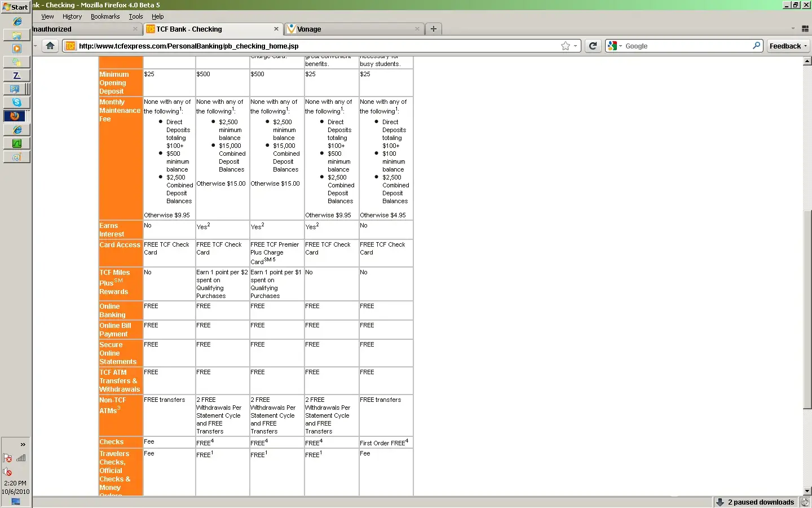Click the Windows Start button

pos(15,7)
